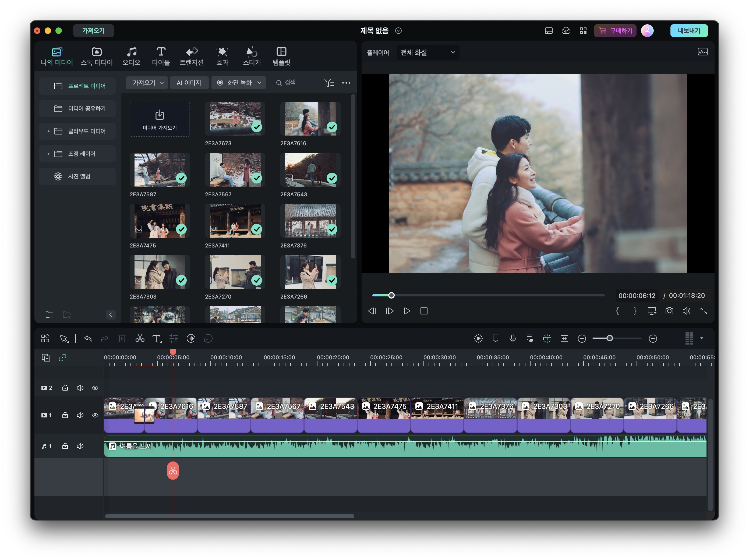Screen dimensions: 749x560
Task: Switch to the 트랜지션 tab
Action: [x=191, y=56]
